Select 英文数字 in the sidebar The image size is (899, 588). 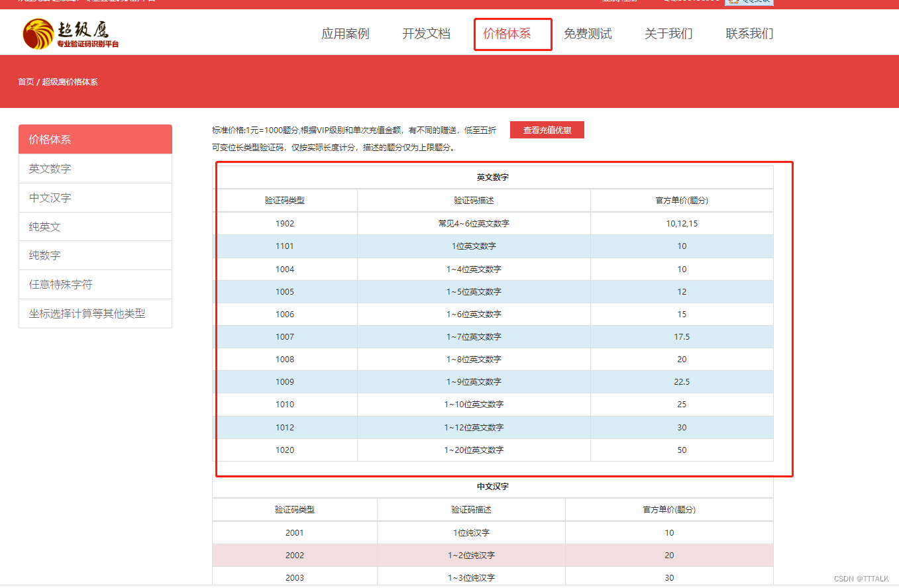click(95, 169)
